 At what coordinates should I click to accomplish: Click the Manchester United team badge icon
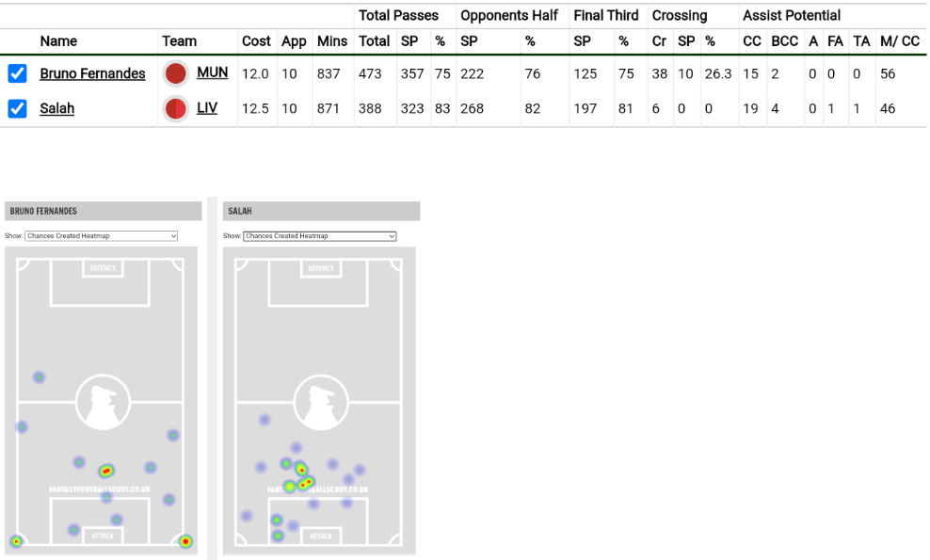point(175,73)
